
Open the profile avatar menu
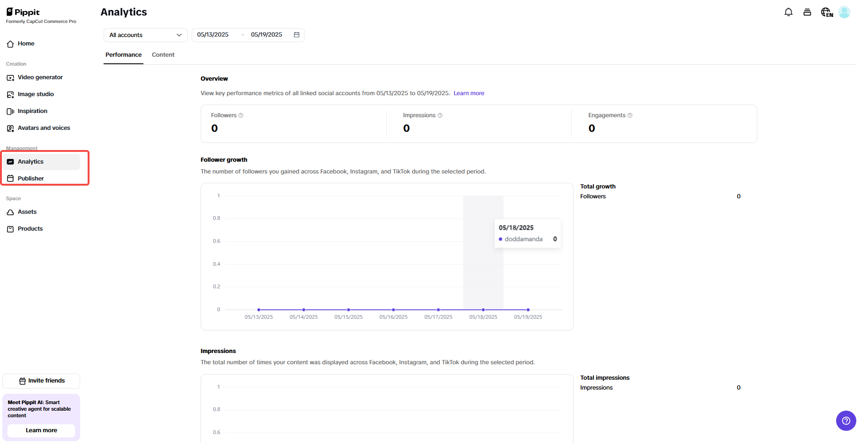[x=844, y=12]
